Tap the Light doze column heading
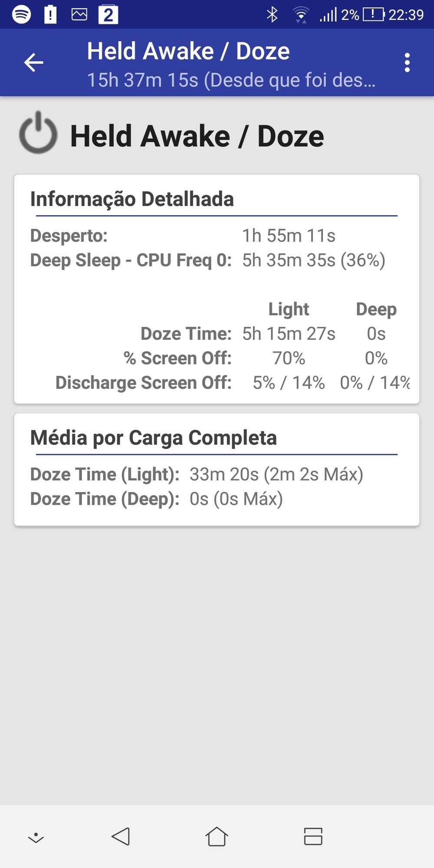This screenshot has width=434, height=868. point(289,309)
